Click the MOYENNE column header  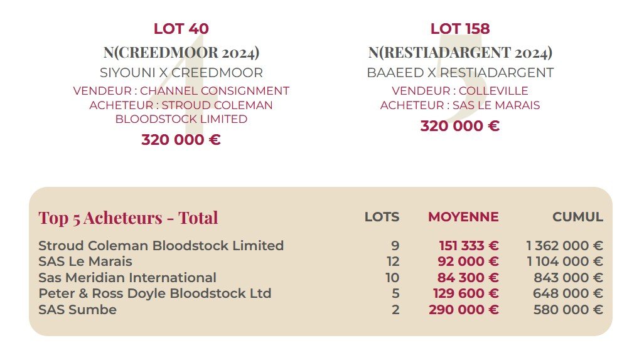[463, 217]
